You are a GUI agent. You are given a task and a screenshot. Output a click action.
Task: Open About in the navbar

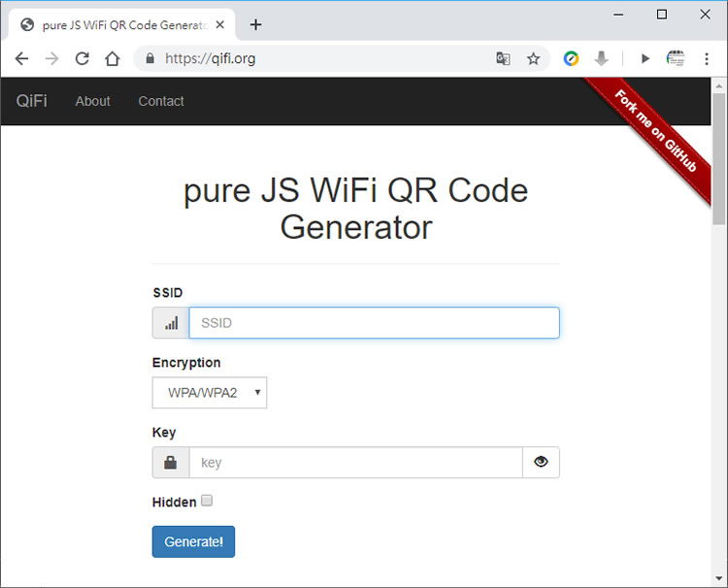93,101
